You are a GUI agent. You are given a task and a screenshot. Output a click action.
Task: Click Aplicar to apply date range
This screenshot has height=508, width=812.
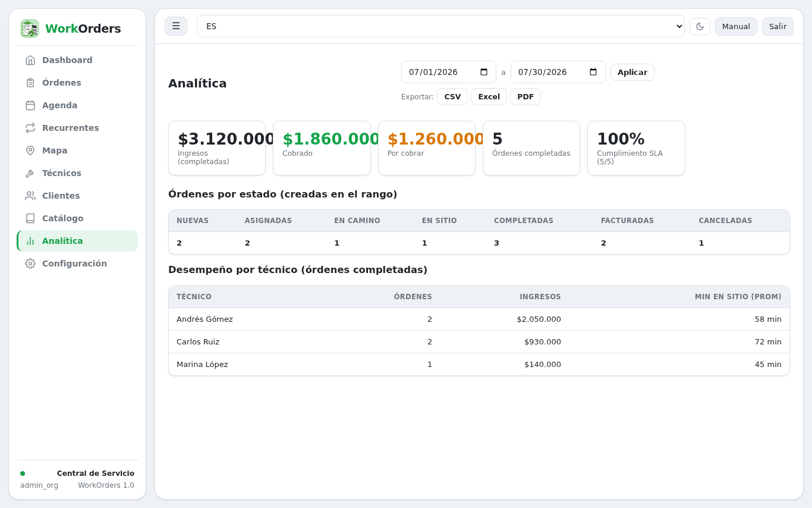point(632,72)
